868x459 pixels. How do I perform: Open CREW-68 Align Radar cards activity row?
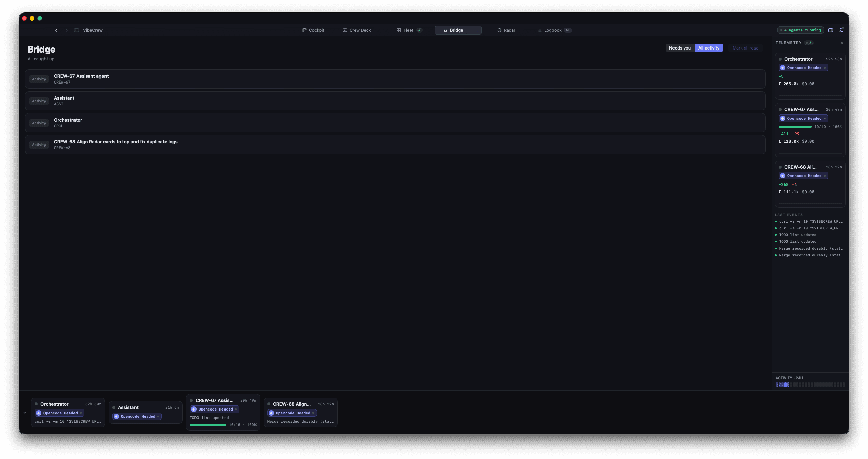coord(395,145)
